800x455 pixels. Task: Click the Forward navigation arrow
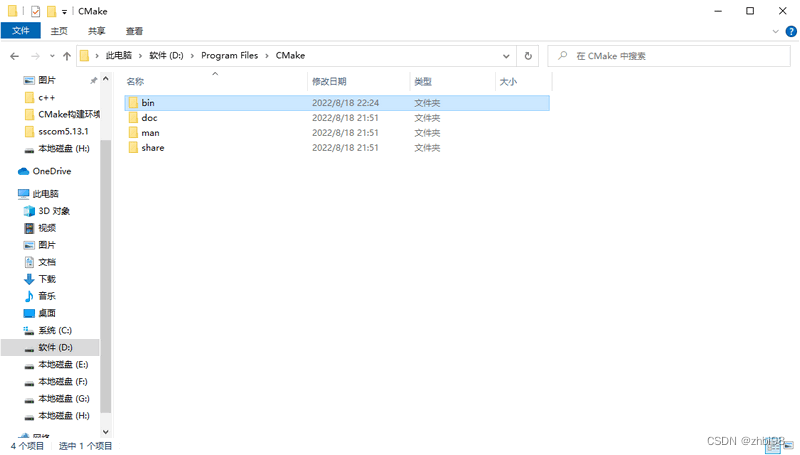[35, 56]
